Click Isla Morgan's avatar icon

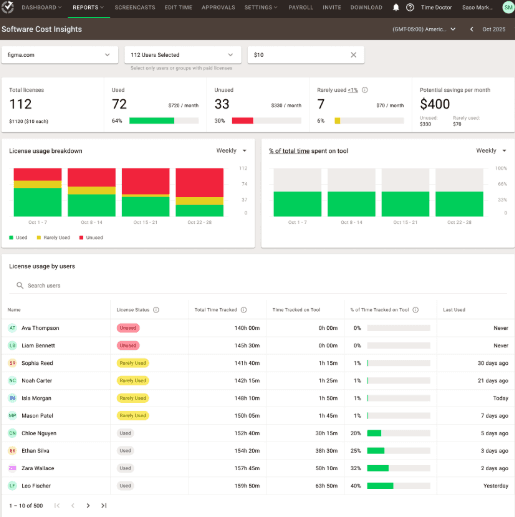coord(12,398)
